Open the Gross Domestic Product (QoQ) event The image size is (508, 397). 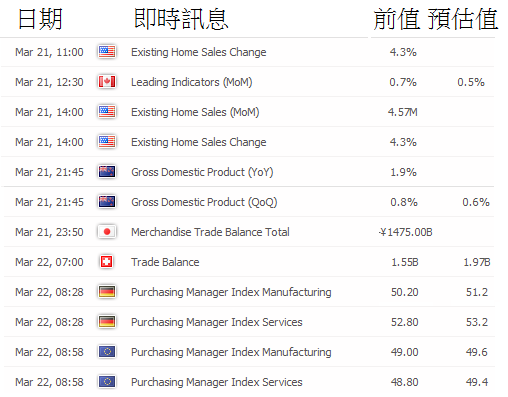[x=204, y=202]
